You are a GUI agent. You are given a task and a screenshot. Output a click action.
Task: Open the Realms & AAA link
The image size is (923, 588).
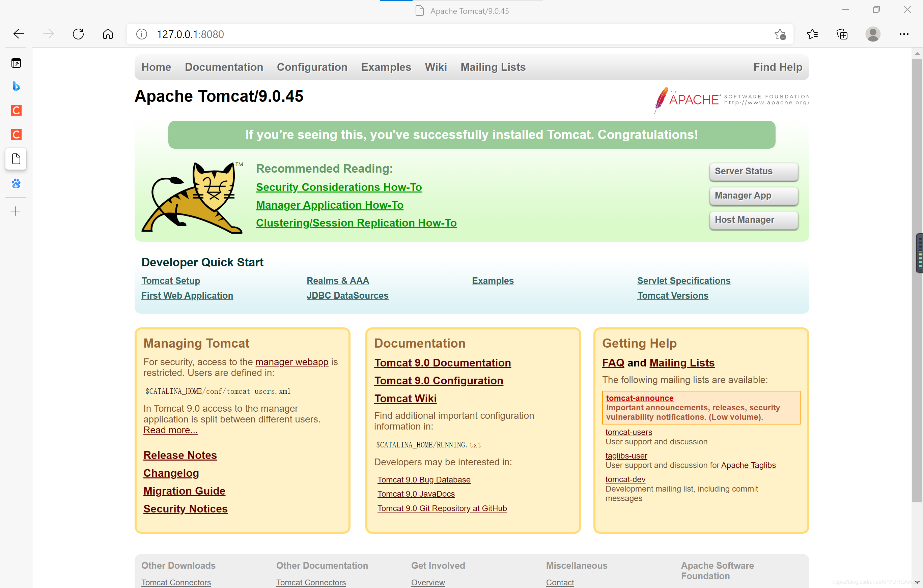tap(338, 281)
